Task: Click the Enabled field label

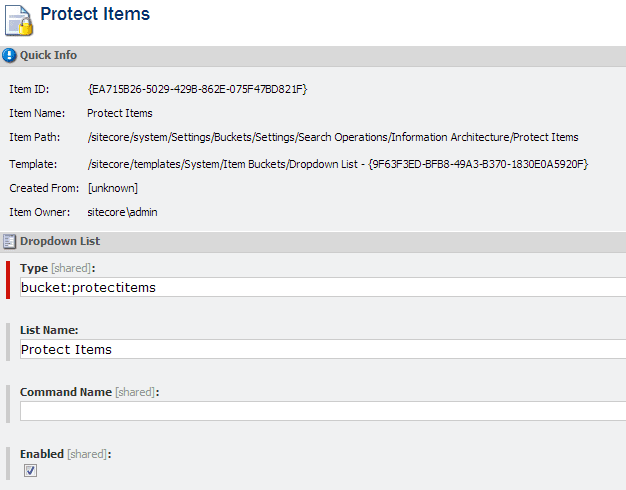Action: tap(42, 454)
